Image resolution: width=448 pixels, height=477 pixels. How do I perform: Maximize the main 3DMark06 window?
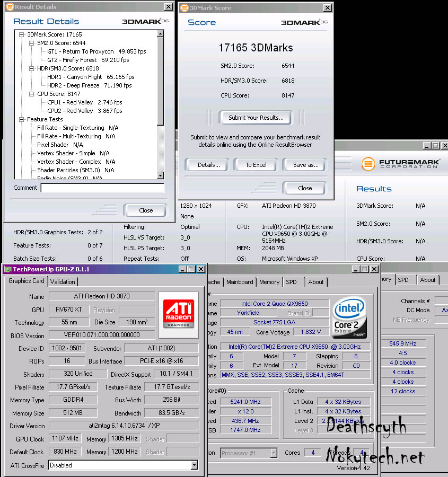point(436,146)
